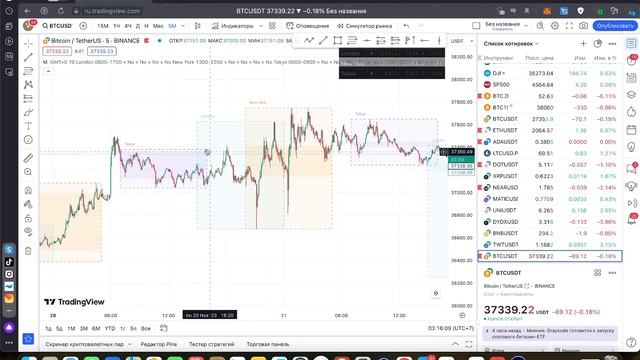Viewport: 640px width, 360px height.
Task: Remove drawings with the trash icon
Action: (28, 251)
